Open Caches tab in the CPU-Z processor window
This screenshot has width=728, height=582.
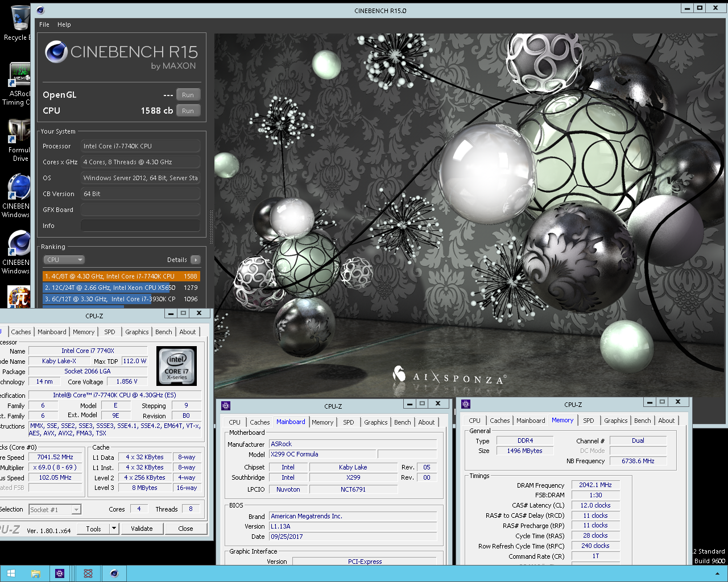pyautogui.click(x=21, y=332)
